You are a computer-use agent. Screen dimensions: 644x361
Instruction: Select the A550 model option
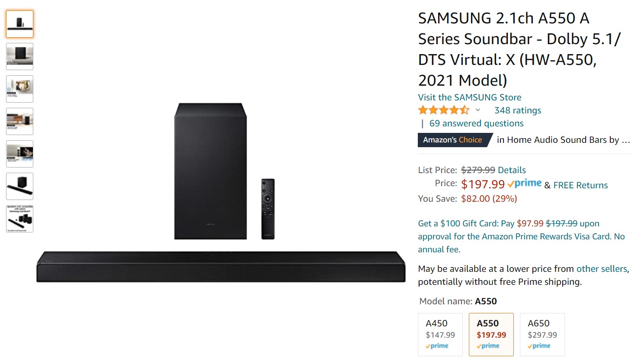(491, 334)
